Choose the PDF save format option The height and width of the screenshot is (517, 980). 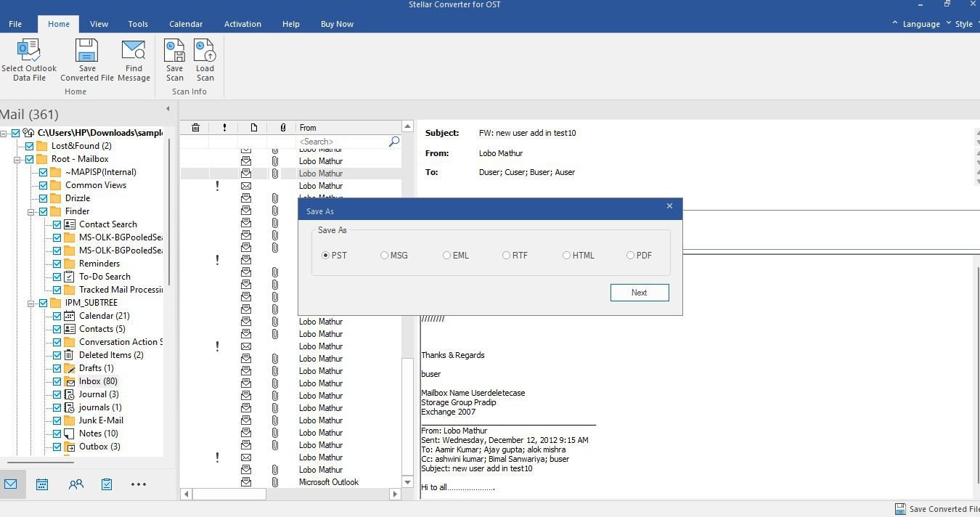point(631,256)
